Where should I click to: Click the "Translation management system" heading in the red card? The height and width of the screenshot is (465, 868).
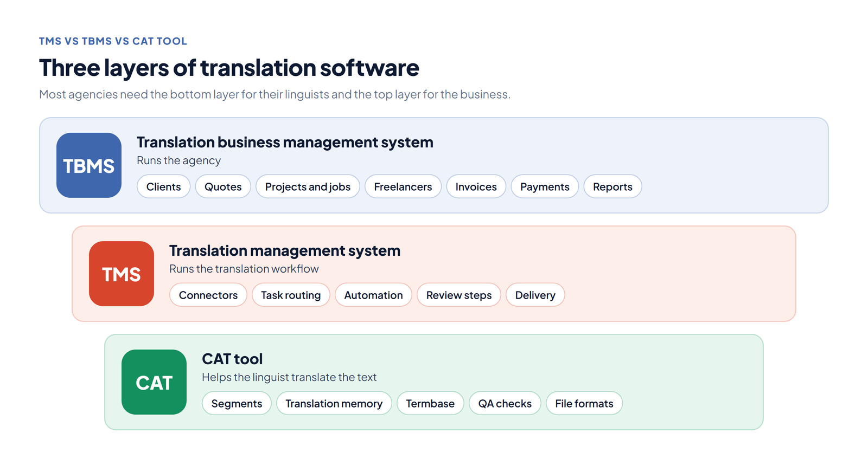tap(285, 250)
